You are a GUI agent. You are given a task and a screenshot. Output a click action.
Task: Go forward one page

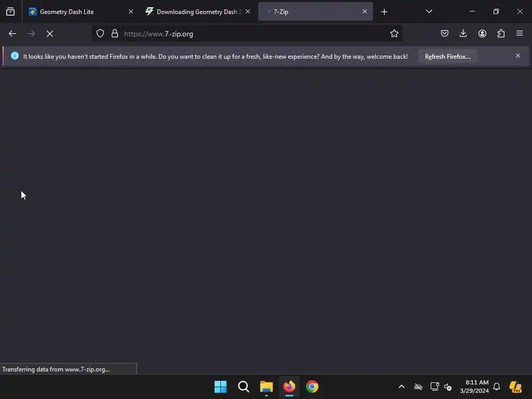point(31,34)
